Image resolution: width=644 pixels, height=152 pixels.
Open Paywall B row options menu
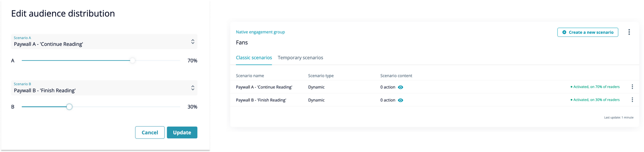click(632, 100)
